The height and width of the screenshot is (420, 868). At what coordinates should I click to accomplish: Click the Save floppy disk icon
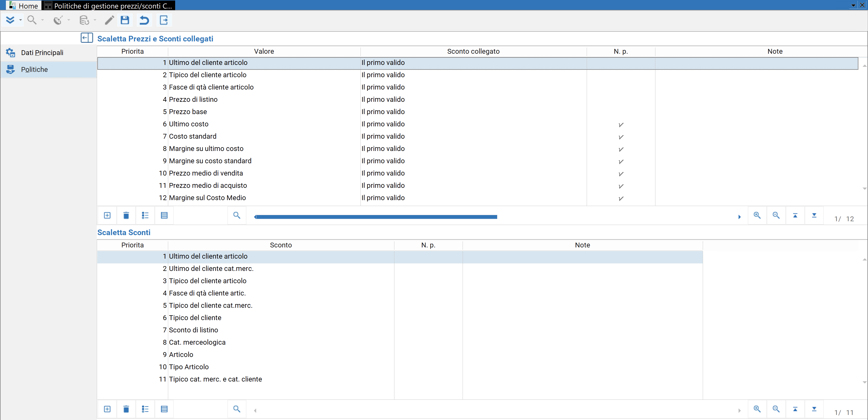(x=125, y=20)
